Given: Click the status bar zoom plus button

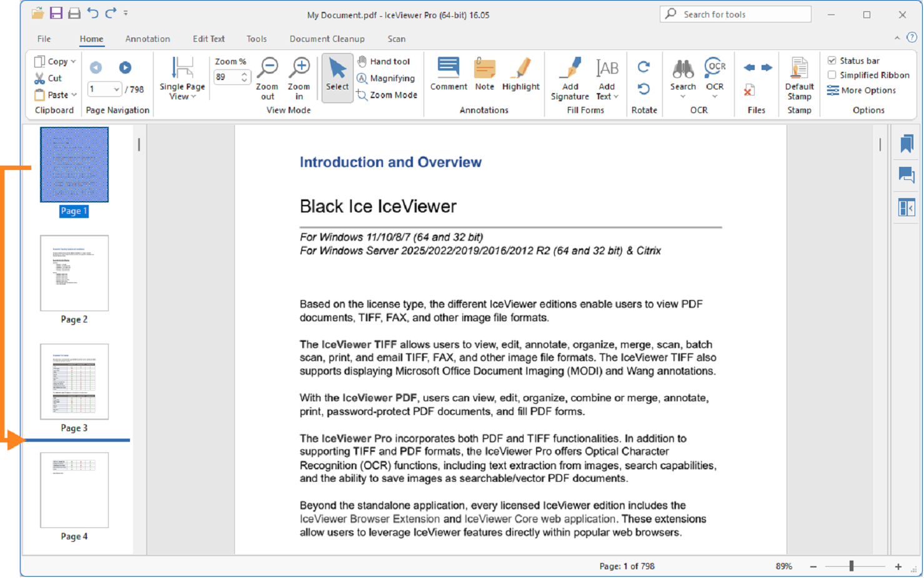Looking at the screenshot, I should [898, 567].
